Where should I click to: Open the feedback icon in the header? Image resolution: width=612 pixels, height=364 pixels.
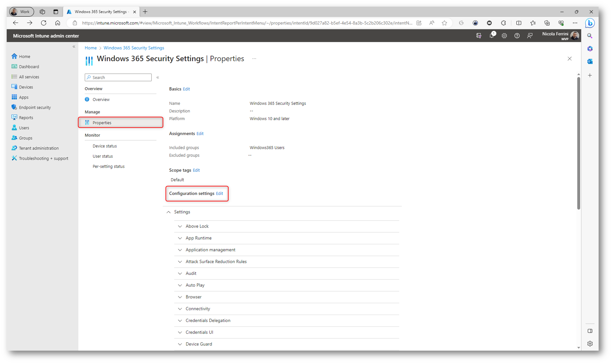tap(530, 36)
